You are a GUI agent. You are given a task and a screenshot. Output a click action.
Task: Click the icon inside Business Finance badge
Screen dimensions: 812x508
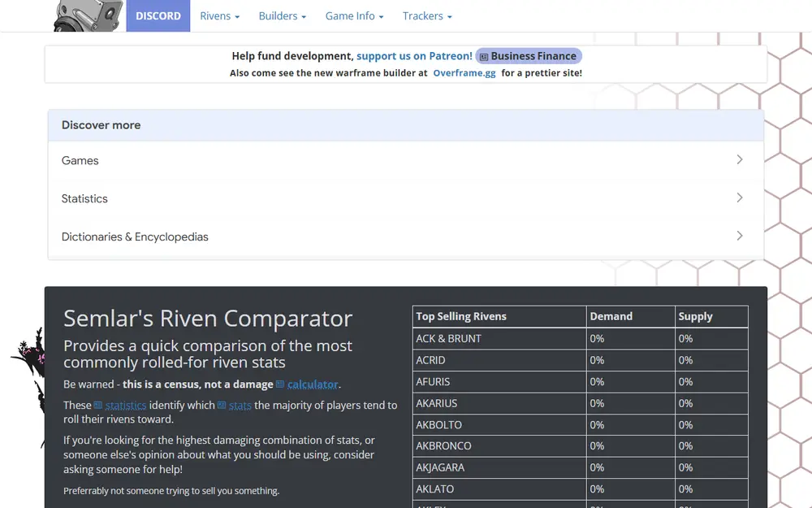click(x=484, y=57)
